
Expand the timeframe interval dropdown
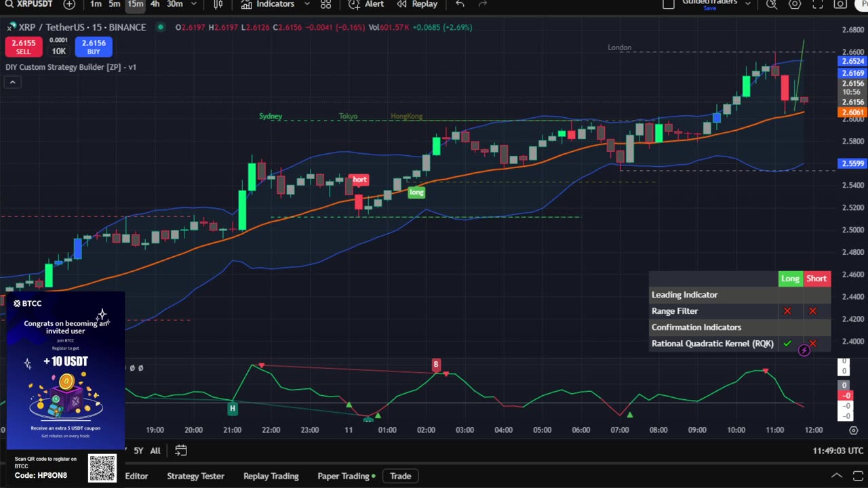click(x=194, y=4)
